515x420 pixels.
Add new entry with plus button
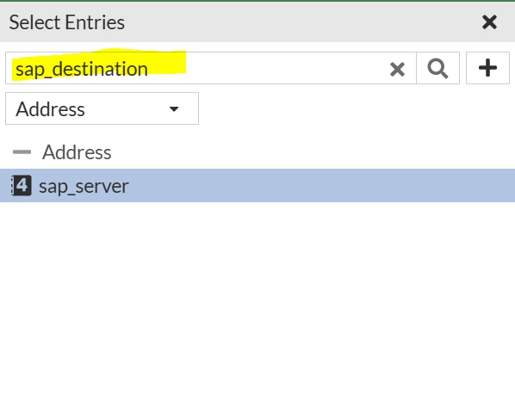(x=487, y=68)
